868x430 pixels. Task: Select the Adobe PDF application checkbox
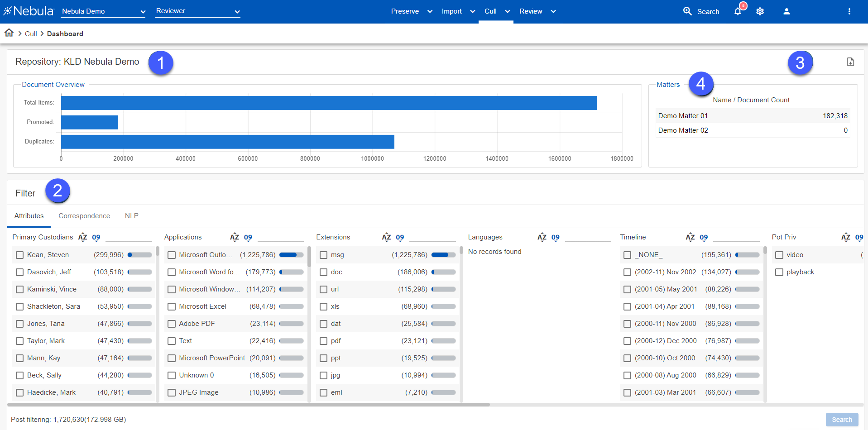[x=172, y=324]
